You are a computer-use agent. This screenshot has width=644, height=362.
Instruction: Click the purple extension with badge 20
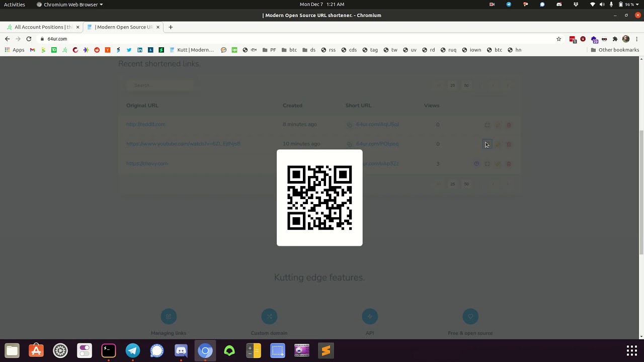[594, 39]
